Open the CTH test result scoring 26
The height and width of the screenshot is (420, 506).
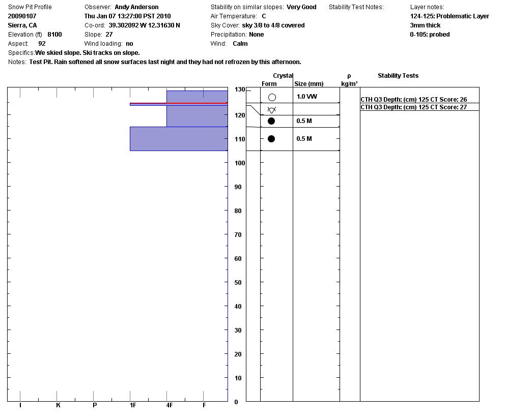coord(413,100)
